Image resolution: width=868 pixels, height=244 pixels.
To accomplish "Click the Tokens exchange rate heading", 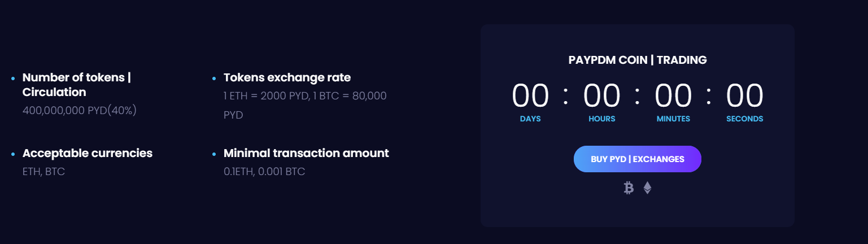I will pos(287,77).
